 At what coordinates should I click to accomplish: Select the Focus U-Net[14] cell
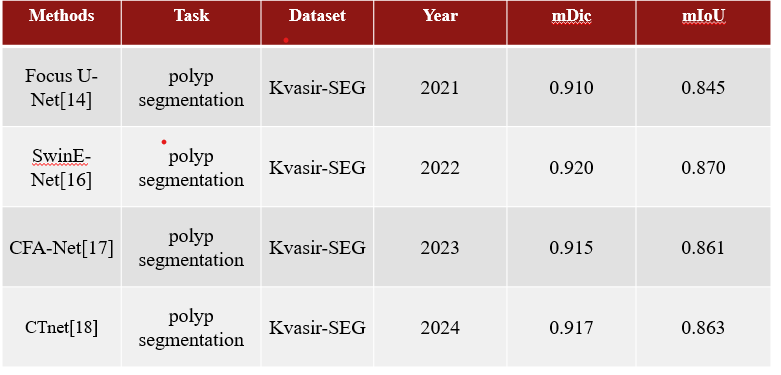61,87
